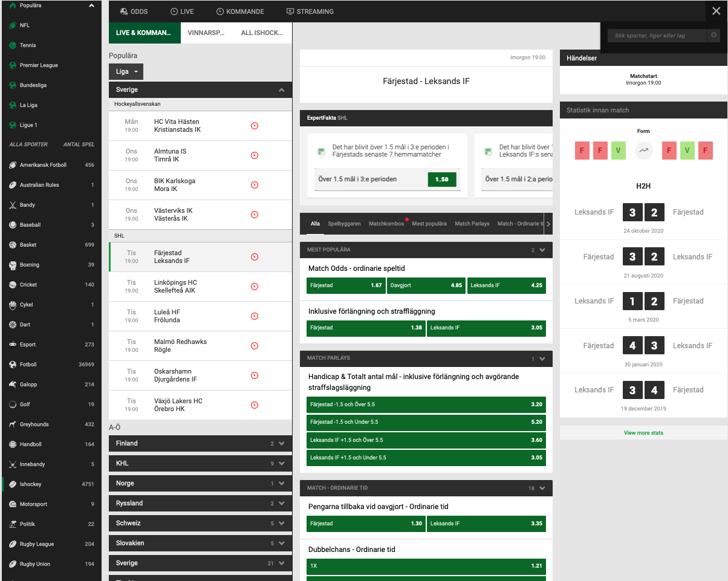Switch to the ALL ISHOCK tab
Viewport: 728px width, 581px height.
point(261,33)
